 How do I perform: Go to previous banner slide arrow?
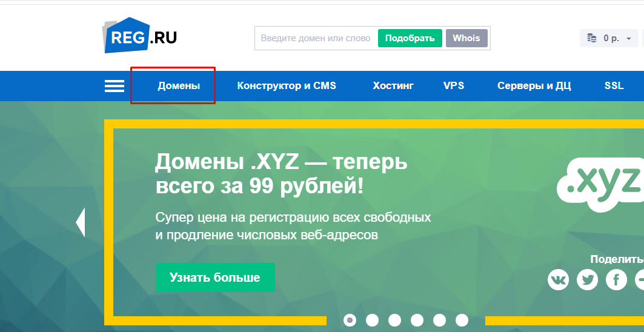(80, 222)
